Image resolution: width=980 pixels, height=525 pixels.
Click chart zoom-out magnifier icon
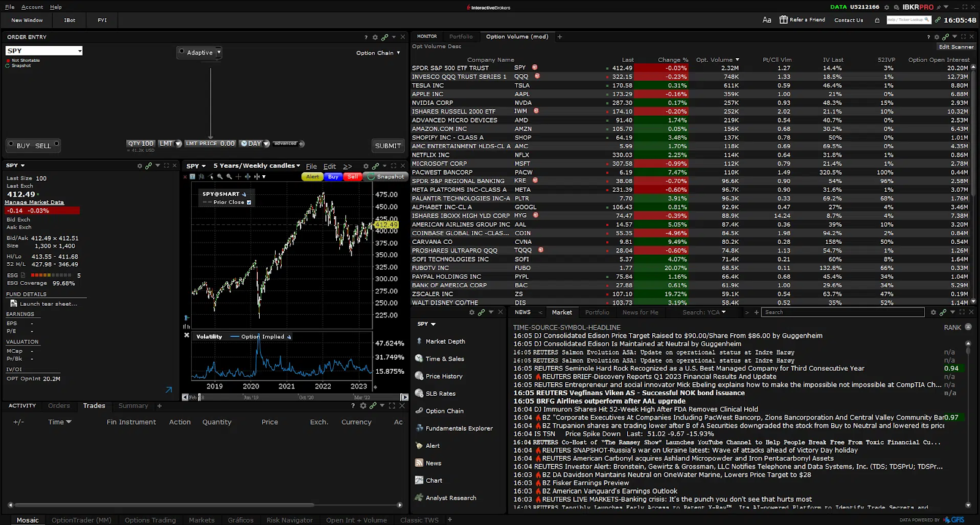coord(229,176)
